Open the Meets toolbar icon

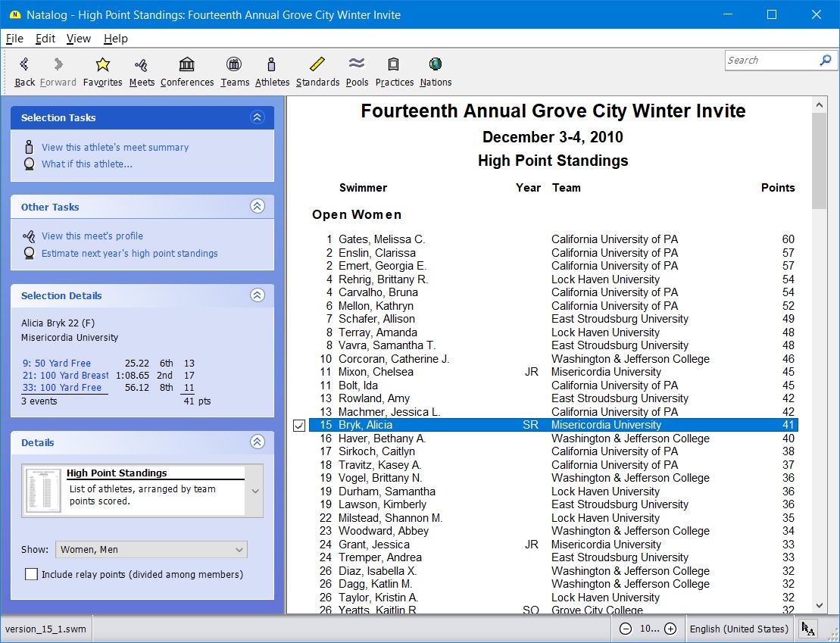click(141, 64)
